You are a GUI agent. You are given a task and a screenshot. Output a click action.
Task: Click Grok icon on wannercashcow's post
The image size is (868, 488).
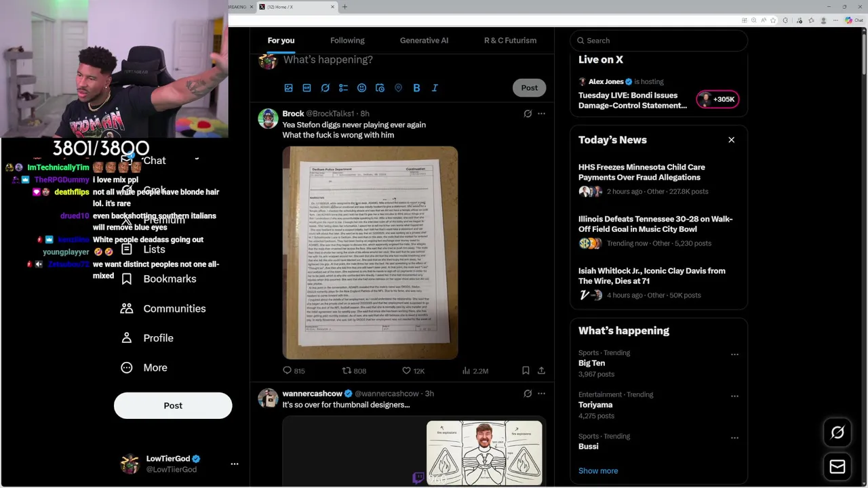pyautogui.click(x=528, y=393)
